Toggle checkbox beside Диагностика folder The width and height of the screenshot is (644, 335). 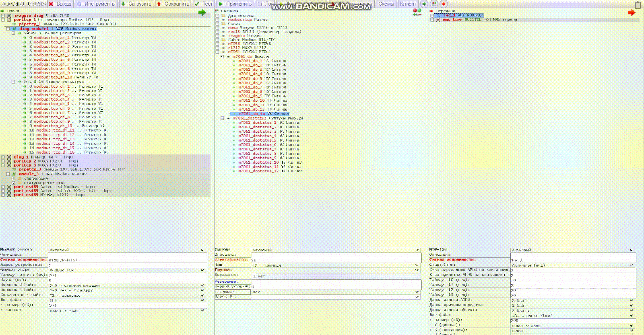point(217,15)
